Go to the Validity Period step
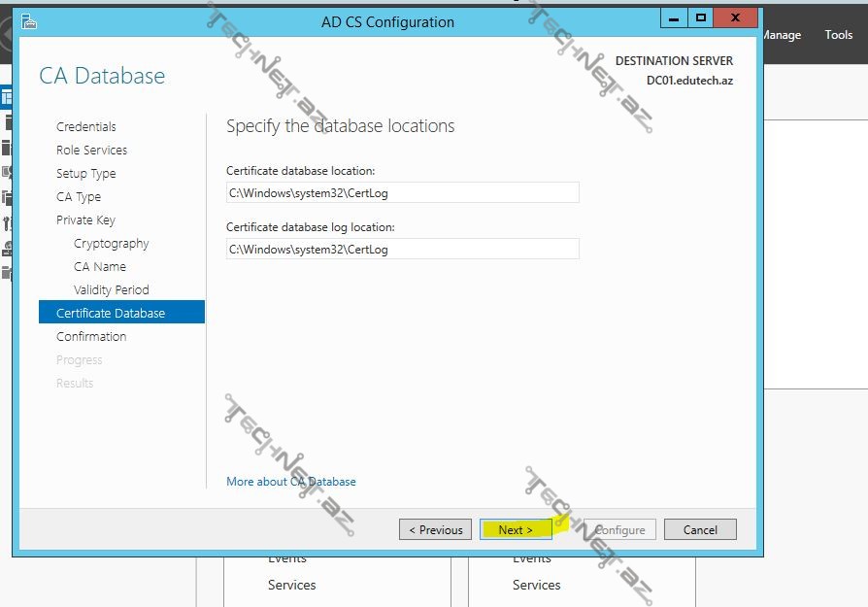The height and width of the screenshot is (607, 868). click(111, 290)
